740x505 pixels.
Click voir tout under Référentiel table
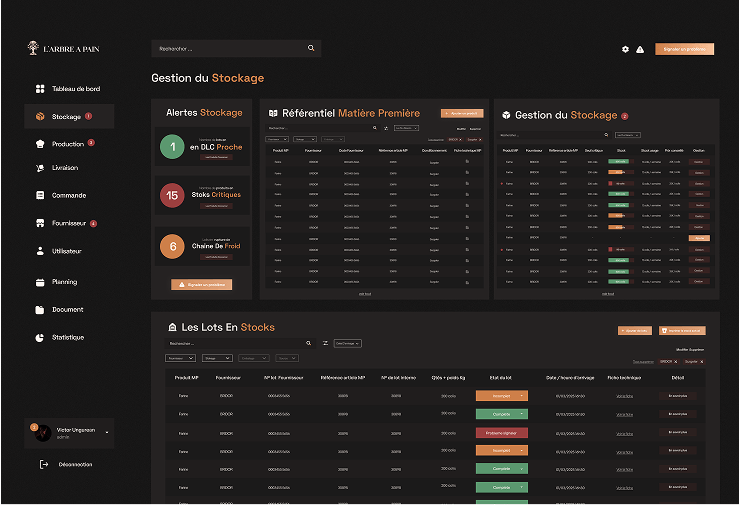[x=365, y=294]
